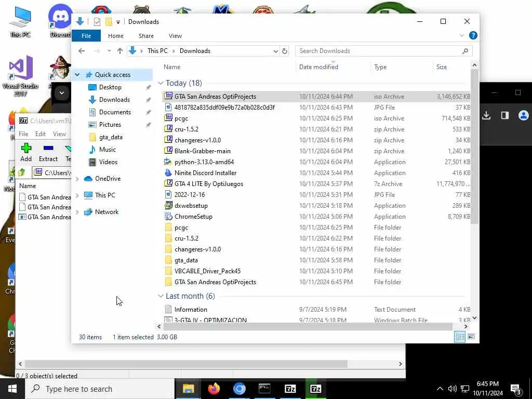Open the File tab
532x399 pixels.
(86, 36)
